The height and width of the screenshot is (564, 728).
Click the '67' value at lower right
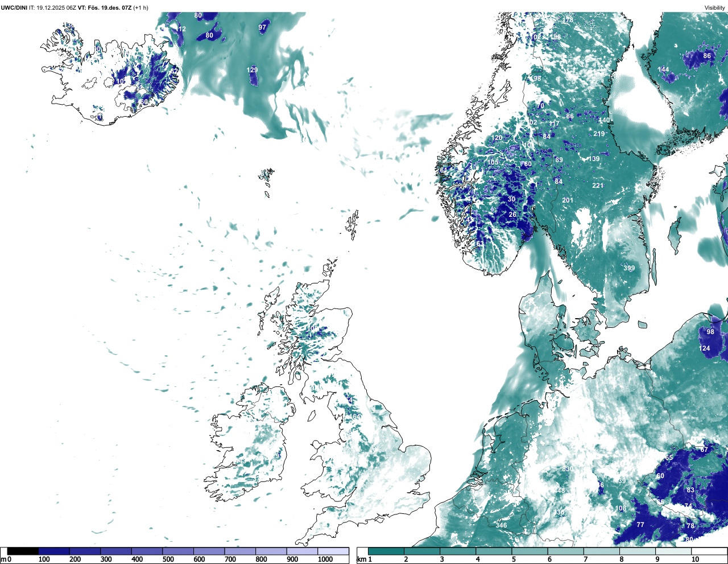pos(704,450)
